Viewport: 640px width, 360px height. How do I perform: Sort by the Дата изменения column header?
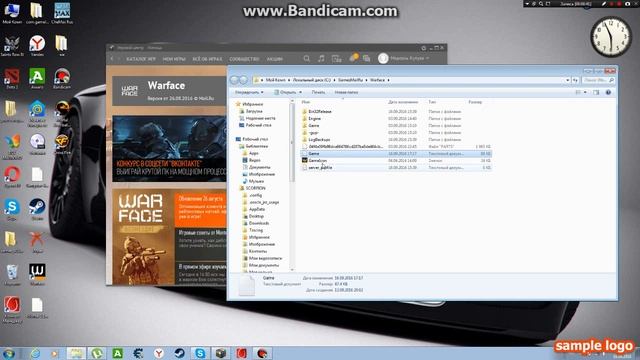click(403, 102)
